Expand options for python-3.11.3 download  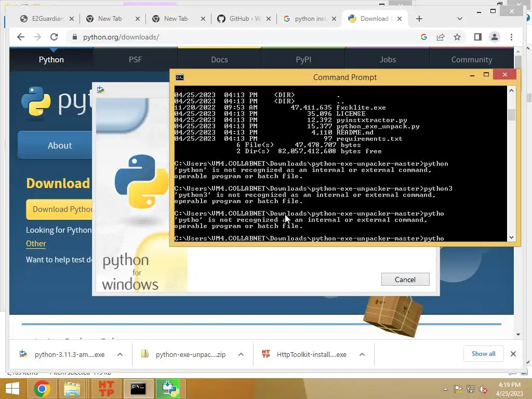(120, 354)
